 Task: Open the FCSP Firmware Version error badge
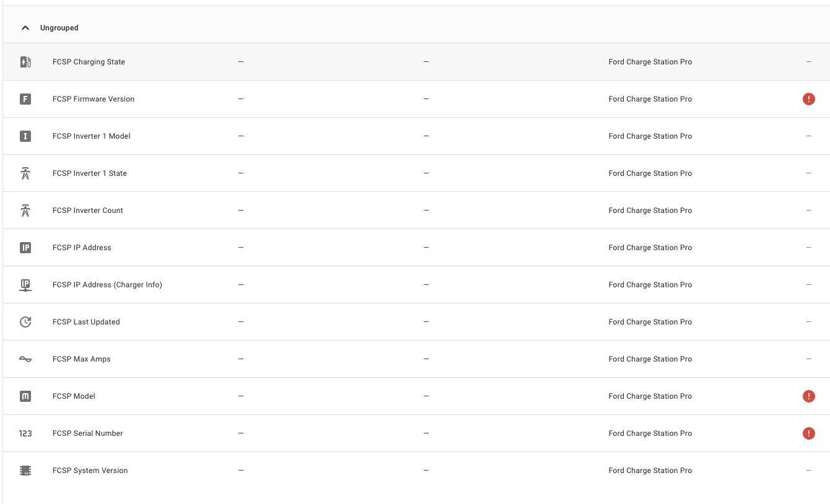coord(808,98)
